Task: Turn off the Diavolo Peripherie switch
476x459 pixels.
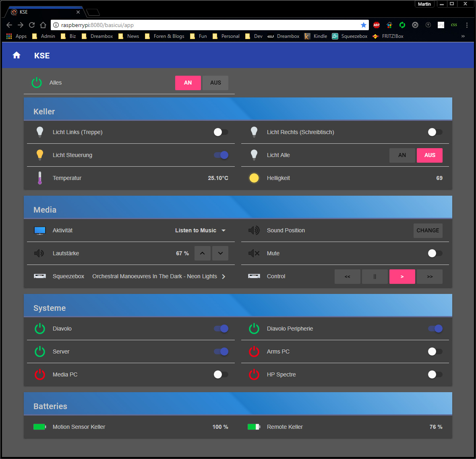Action: [x=435, y=329]
